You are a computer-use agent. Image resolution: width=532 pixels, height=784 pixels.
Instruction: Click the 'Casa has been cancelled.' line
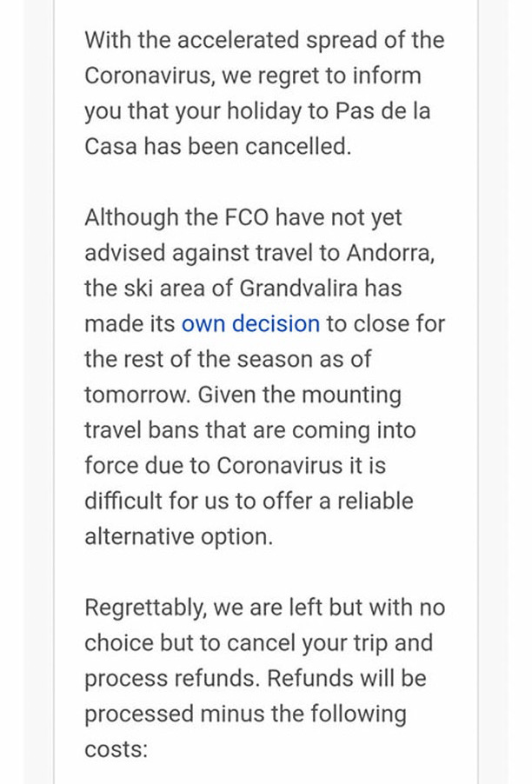pyautogui.click(x=218, y=147)
